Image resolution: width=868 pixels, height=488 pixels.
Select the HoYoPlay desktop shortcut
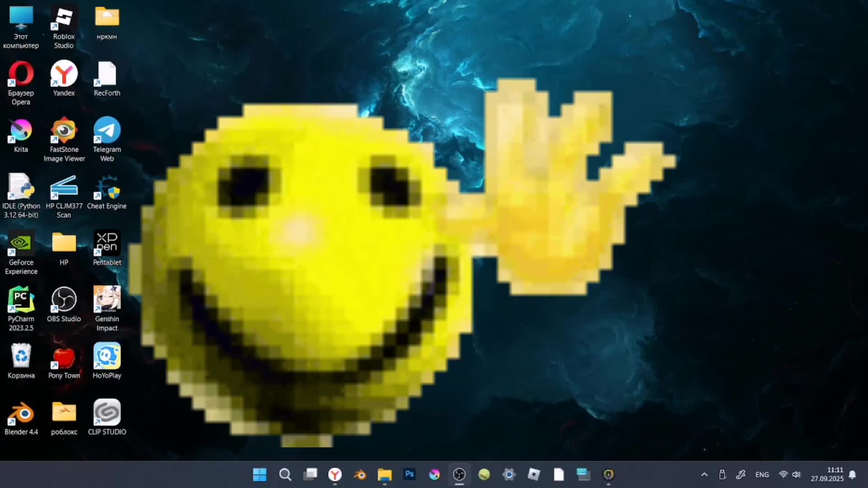107,361
